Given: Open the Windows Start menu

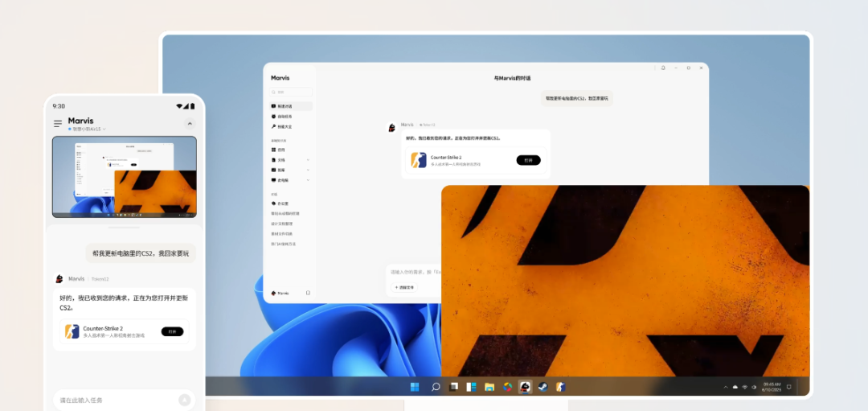Looking at the screenshot, I should 415,387.
